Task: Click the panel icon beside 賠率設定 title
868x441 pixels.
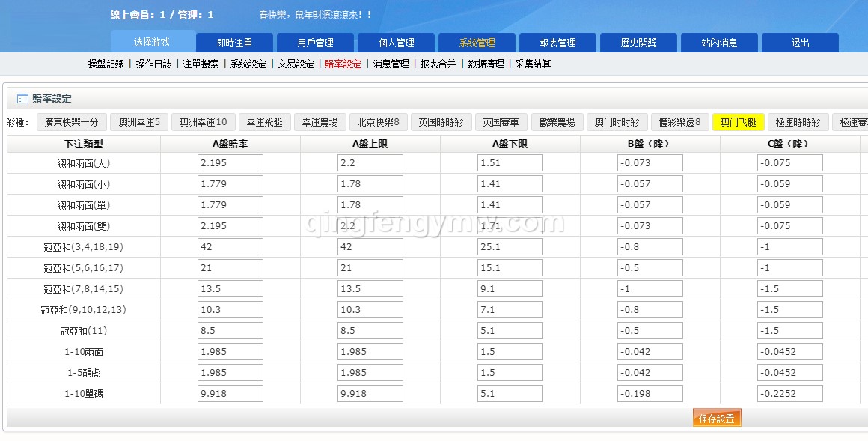Action: [x=22, y=99]
